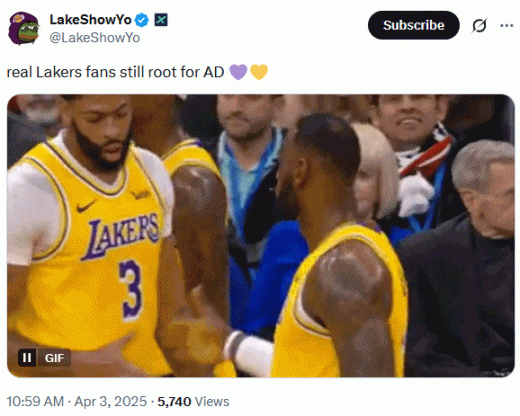Click the Lakers wordmark on the jersey

click(x=121, y=236)
